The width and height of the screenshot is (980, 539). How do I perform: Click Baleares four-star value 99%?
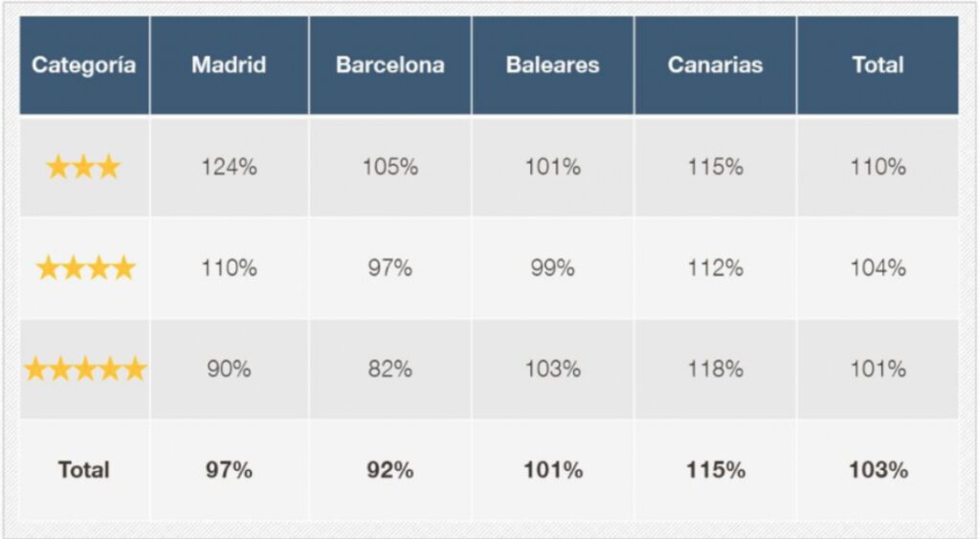[552, 268]
